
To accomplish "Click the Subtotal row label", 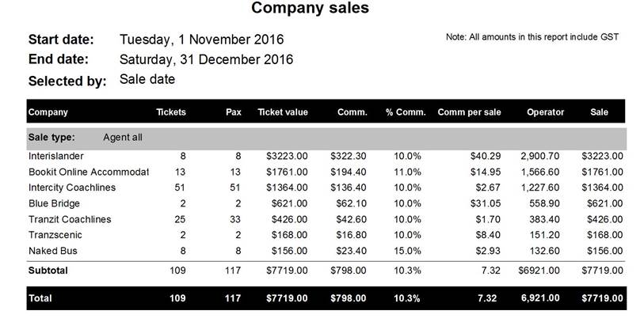I will point(48,271).
